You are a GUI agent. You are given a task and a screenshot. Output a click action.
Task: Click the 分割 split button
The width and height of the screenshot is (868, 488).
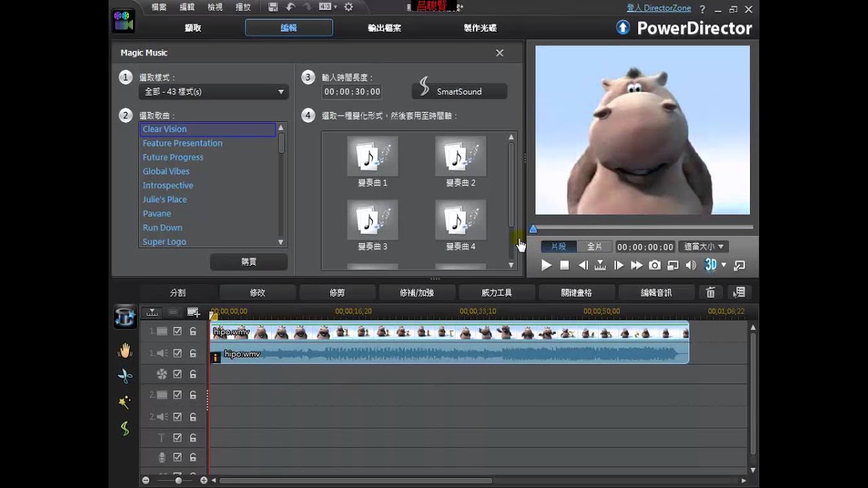point(178,293)
